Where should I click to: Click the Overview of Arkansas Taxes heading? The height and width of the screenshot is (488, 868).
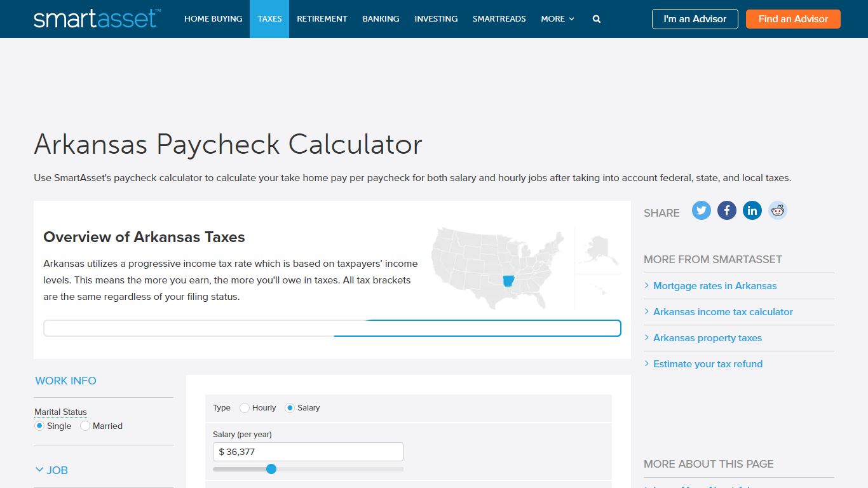[x=144, y=237]
